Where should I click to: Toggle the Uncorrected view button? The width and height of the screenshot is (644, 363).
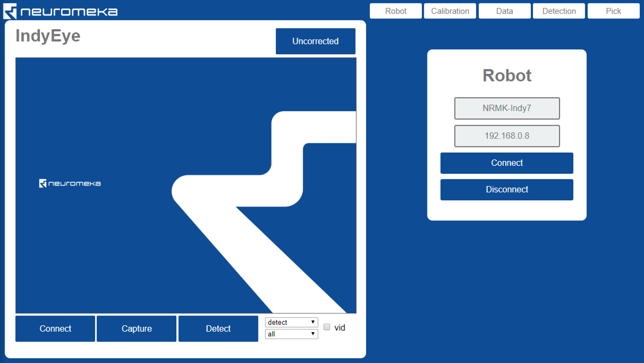pos(316,41)
